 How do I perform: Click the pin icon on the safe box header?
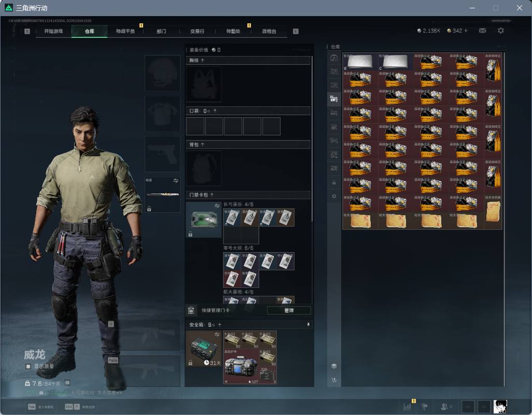308,325
